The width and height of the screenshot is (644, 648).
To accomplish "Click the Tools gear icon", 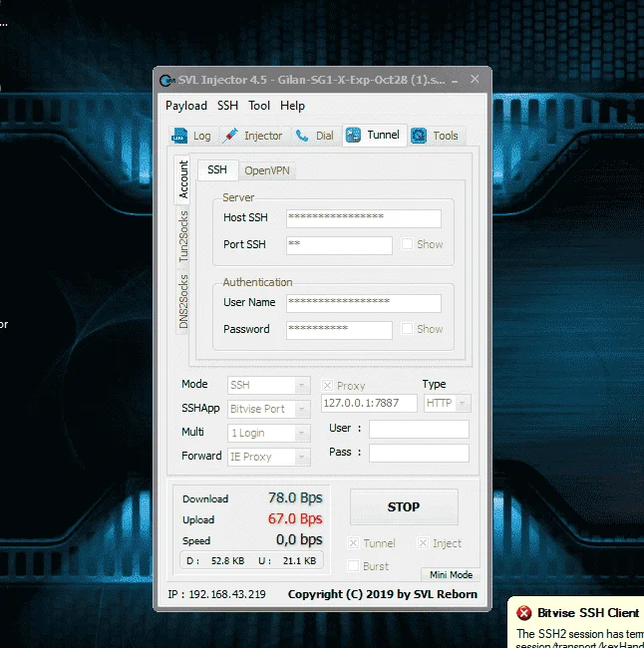I will [419, 136].
